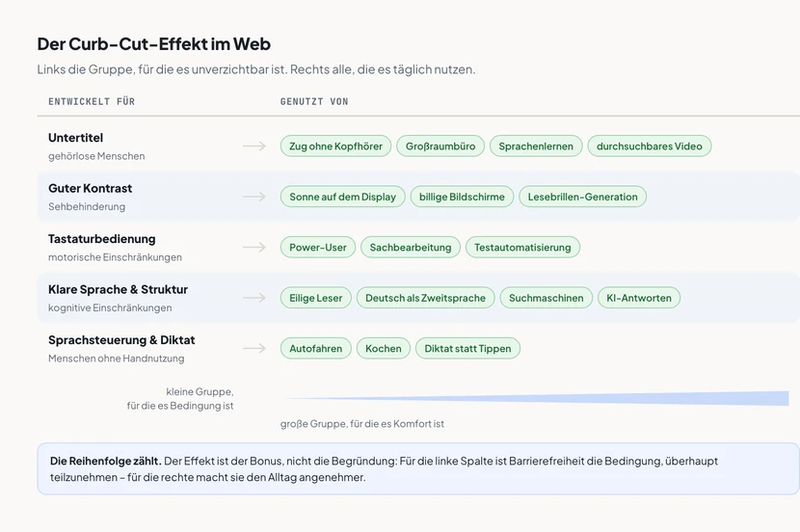Click the 'KI-Antworten' pill
This screenshot has height=532, width=800.
[x=639, y=298]
